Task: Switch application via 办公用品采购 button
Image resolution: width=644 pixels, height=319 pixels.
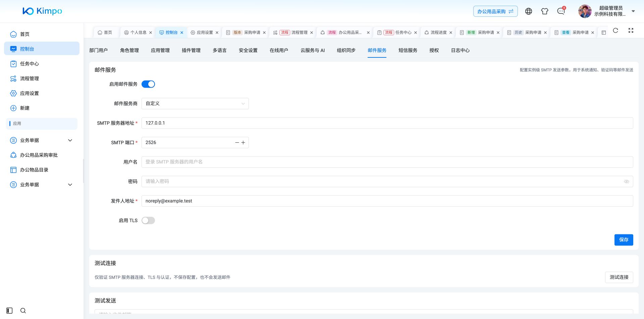Action: click(495, 11)
